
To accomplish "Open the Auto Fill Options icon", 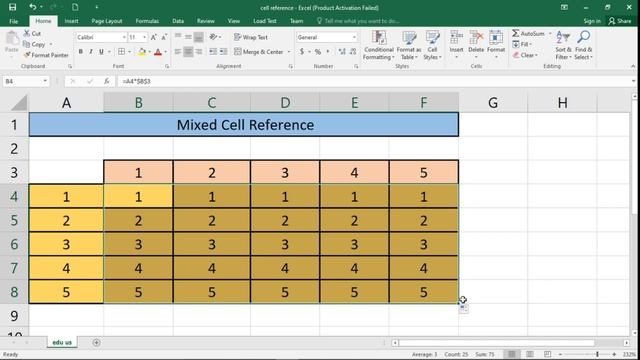I will (463, 309).
